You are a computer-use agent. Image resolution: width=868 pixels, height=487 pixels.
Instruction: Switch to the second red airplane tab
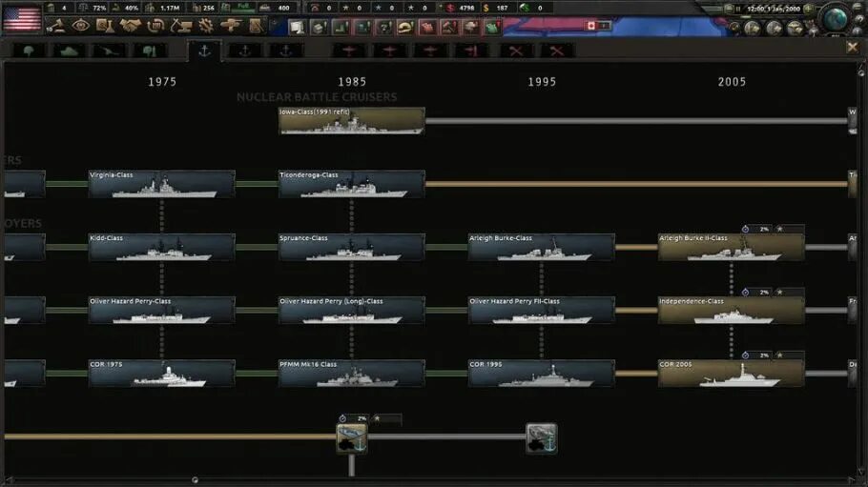pyautogui.click(x=390, y=51)
